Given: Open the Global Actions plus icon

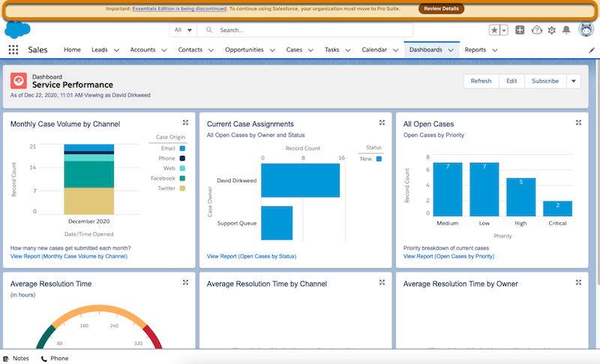Looking at the screenshot, I should coord(520,30).
